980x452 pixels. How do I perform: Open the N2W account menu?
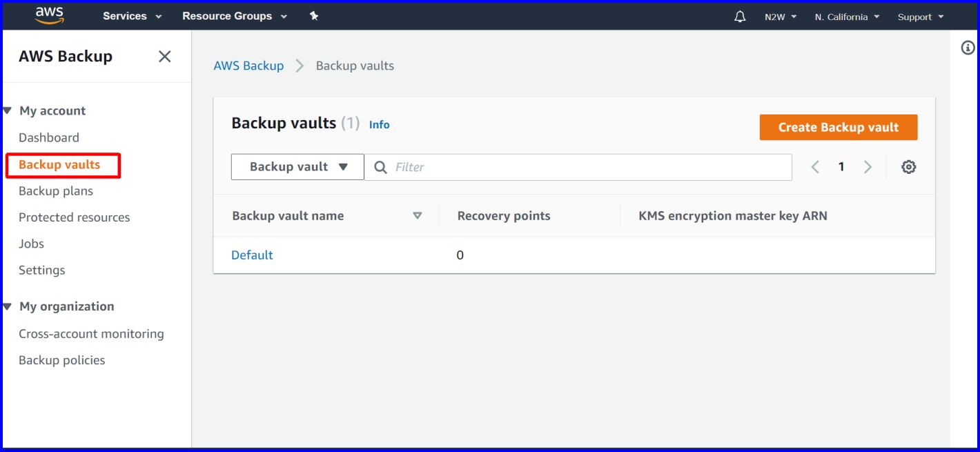(781, 17)
